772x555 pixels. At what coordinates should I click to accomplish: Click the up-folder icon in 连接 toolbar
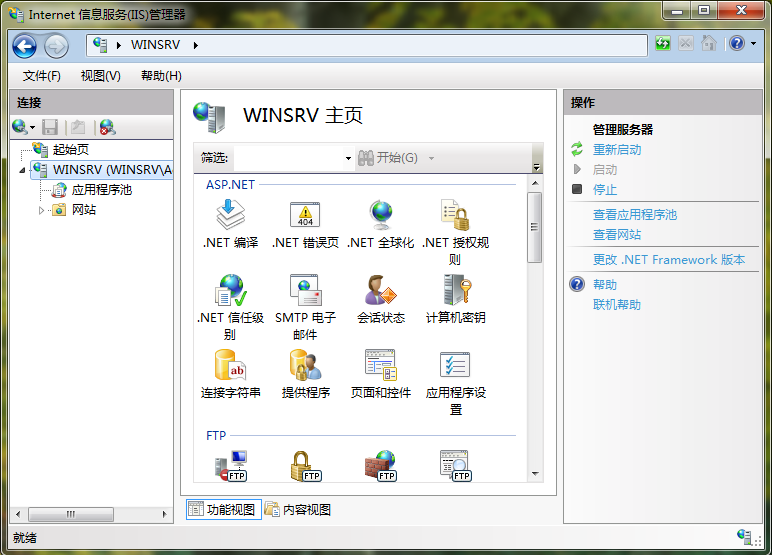[78, 127]
